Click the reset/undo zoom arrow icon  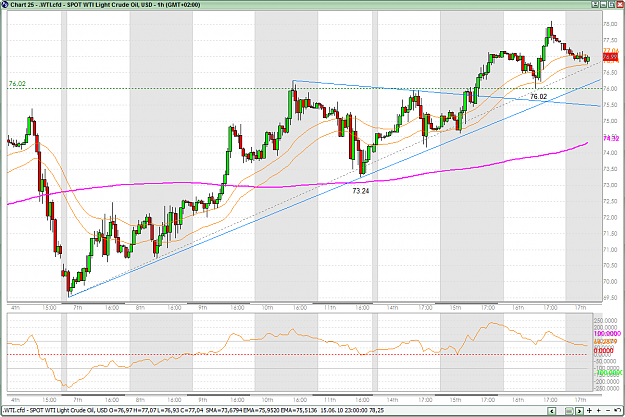[x=617, y=410]
